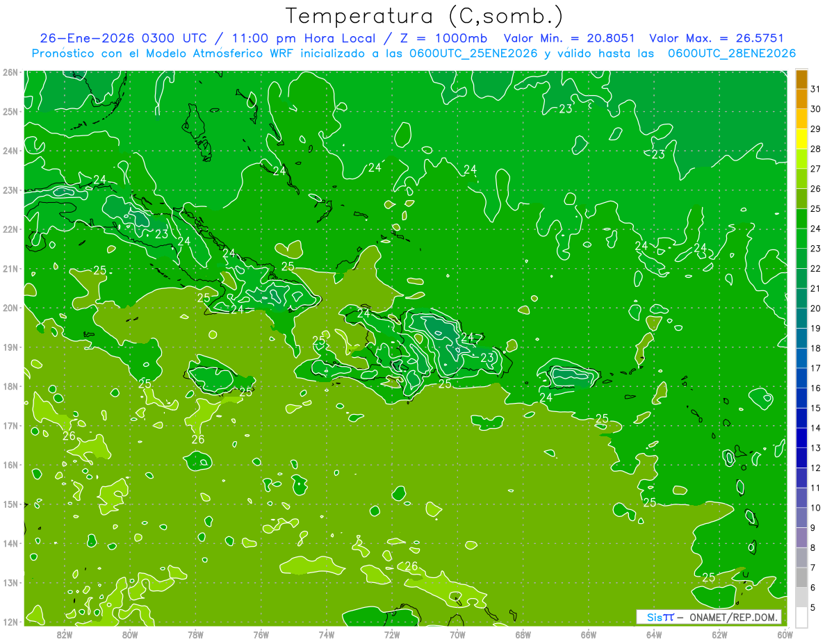This screenshot has width=834, height=644.
Task: Click the 'Temperatura (C,somb.)' map title
Action: 424,16
